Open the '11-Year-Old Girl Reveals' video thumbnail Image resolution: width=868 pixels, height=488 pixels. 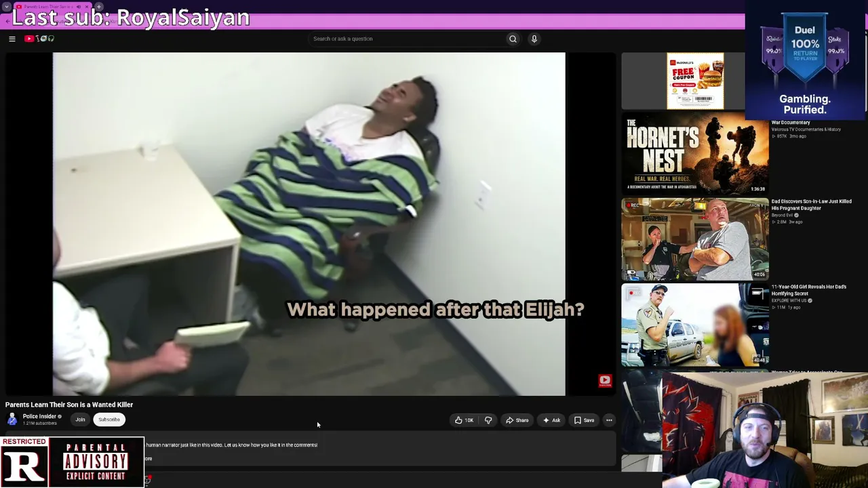pos(695,325)
